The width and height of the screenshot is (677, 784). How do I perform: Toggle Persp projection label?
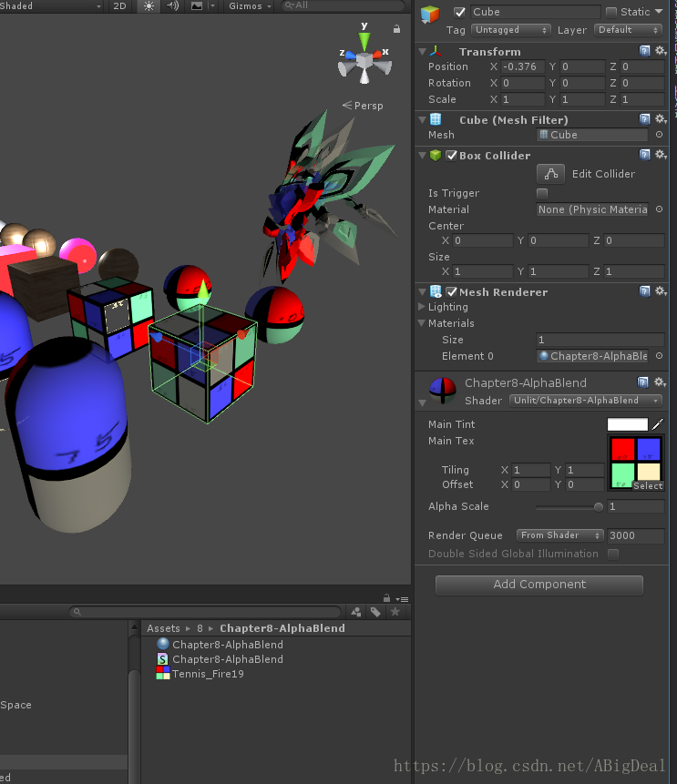[363, 106]
